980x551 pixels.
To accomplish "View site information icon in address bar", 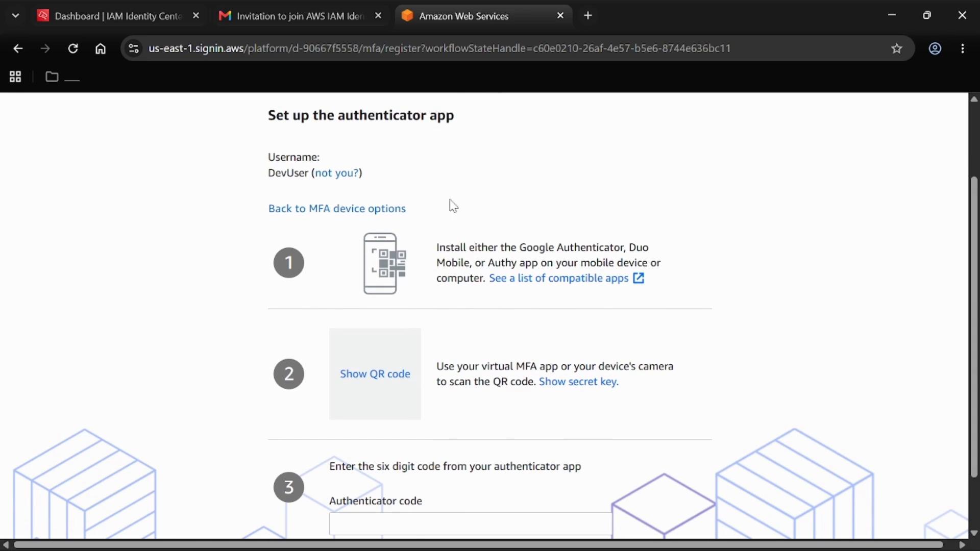I will (x=134, y=48).
